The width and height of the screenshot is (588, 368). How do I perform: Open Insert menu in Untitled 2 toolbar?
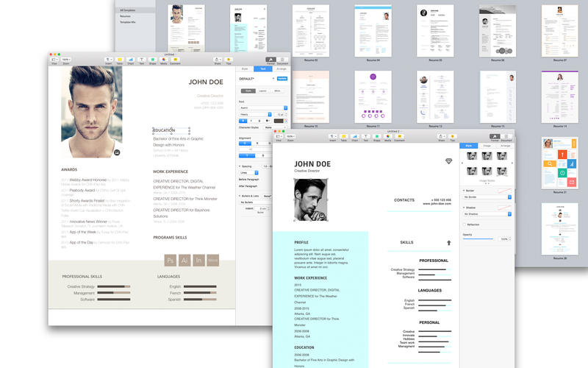(333, 136)
